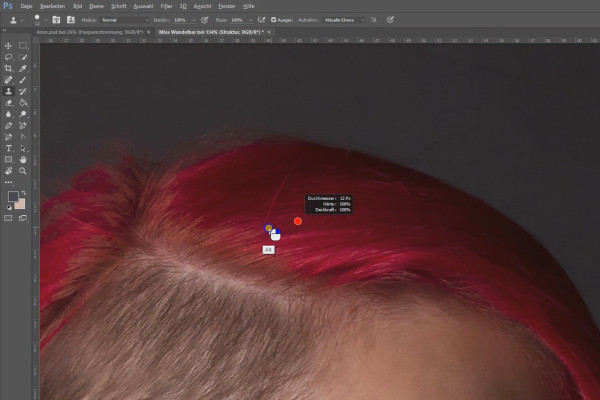Swap foreground and background colors
Image resolution: width=600 pixels, height=400 pixels.
pos(24,193)
